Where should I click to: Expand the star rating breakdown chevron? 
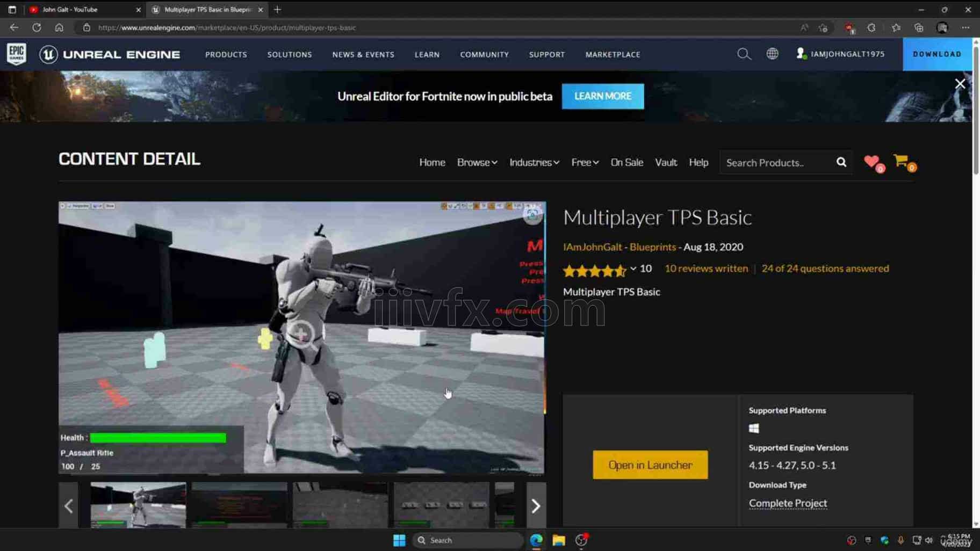tap(633, 269)
